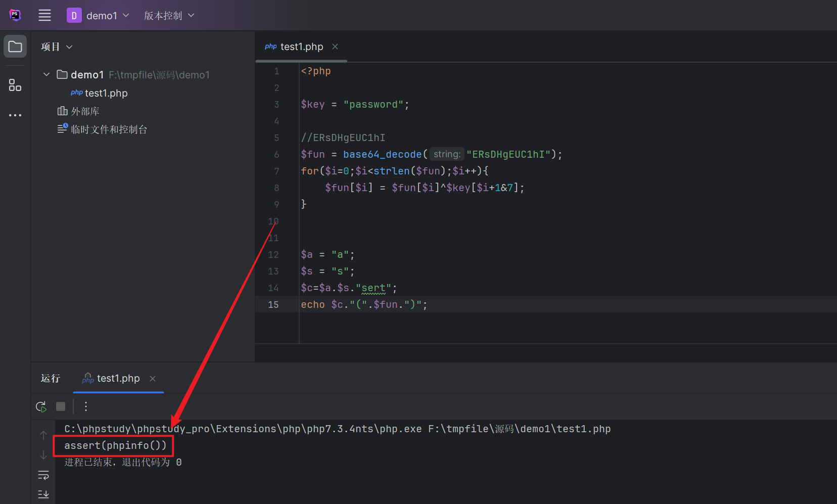837x504 pixels.
Task: Click the 运行 tool window label
Action: (x=51, y=378)
